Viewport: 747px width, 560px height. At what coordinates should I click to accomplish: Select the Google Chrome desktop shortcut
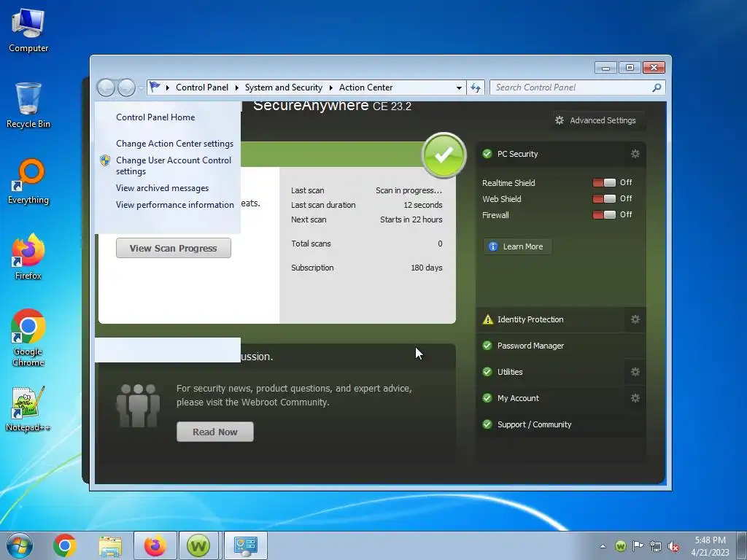tap(28, 338)
